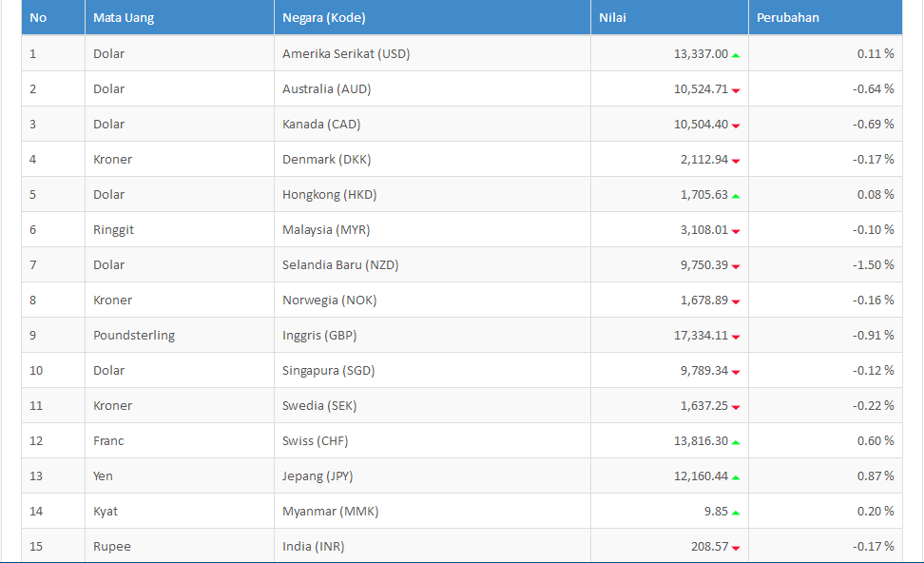This screenshot has height=563, width=924.
Task: Click the -1.50 % change value
Action: point(873,264)
